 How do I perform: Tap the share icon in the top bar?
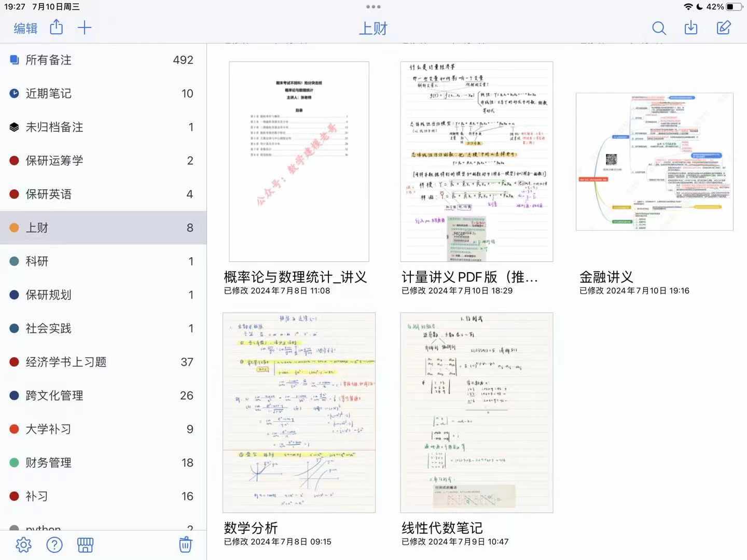[x=56, y=27]
